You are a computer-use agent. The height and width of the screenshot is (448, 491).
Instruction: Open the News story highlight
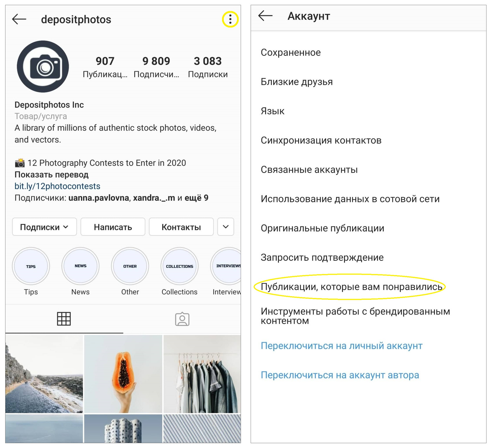[80, 271]
